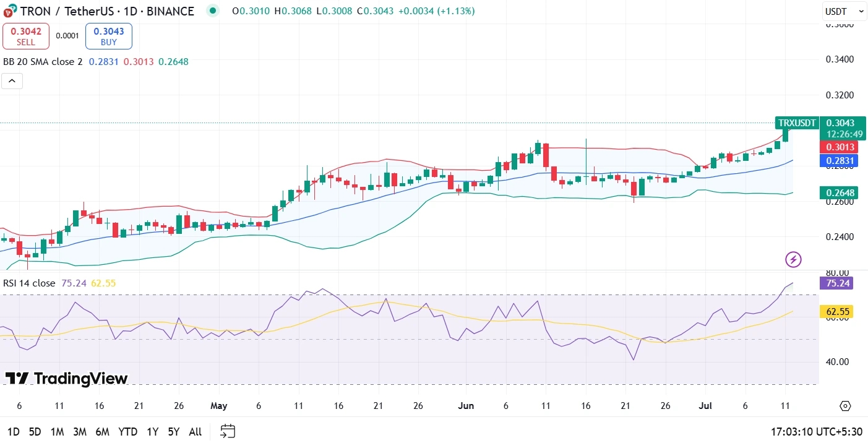Click the TRXUSDT price label tag

[x=797, y=123]
